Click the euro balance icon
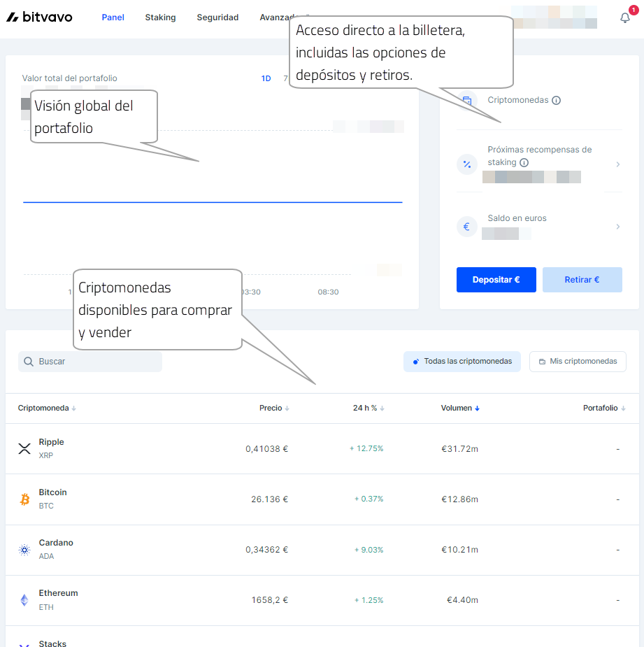The image size is (644, 647). pos(467,227)
